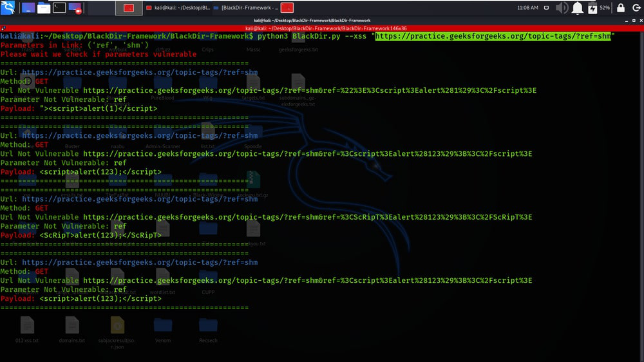Click the highlighted geeksforgeeks URL in the command
644x362 pixels.
pyautogui.click(x=493, y=36)
